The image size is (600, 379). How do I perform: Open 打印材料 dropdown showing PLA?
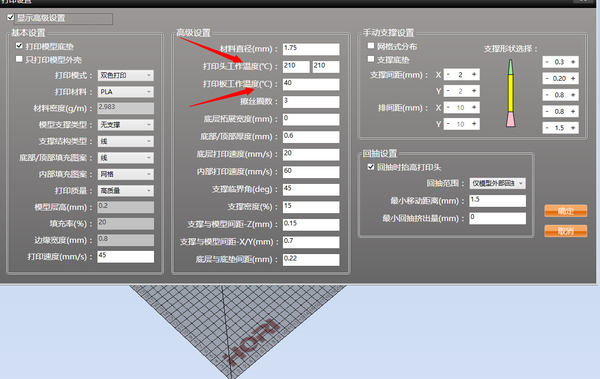pyautogui.click(x=126, y=92)
